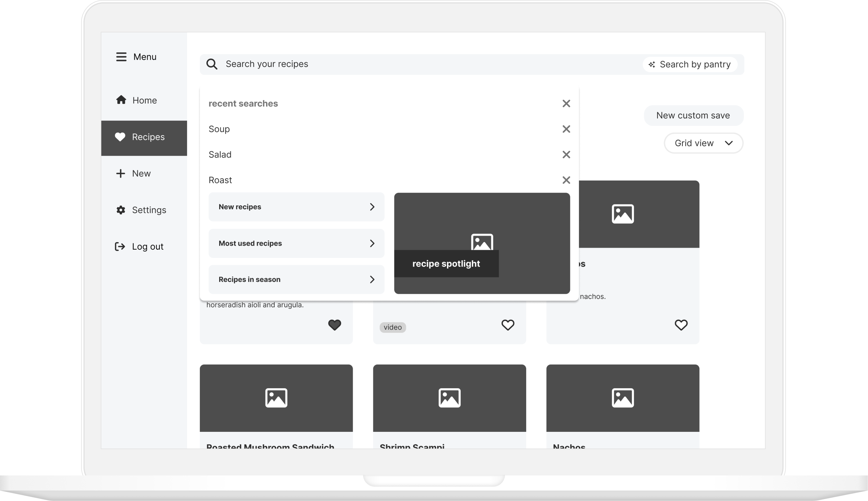Click Search by pantry button
868x501 pixels.
690,64
